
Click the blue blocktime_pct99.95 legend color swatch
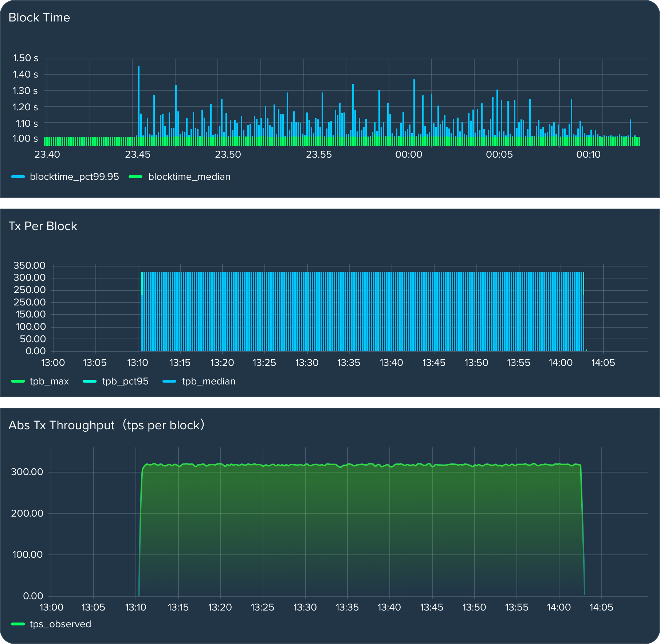(x=18, y=177)
